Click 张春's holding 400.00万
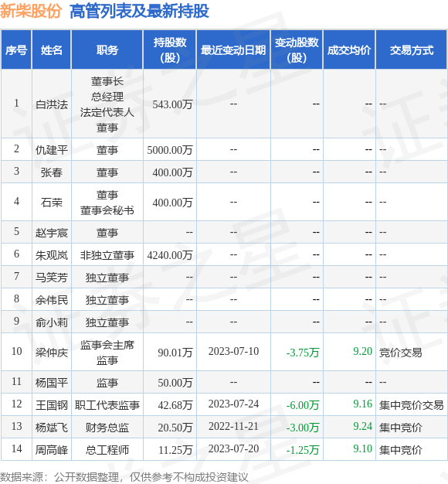 172,172
